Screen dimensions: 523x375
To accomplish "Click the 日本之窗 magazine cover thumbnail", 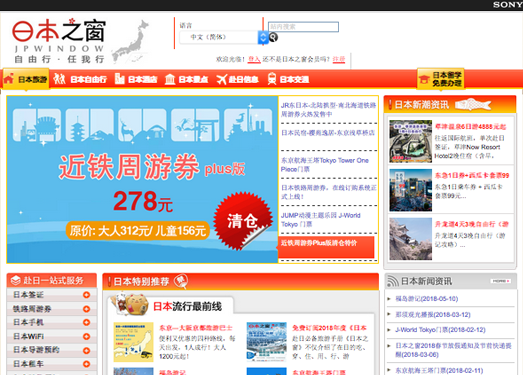I will click(x=267, y=342).
